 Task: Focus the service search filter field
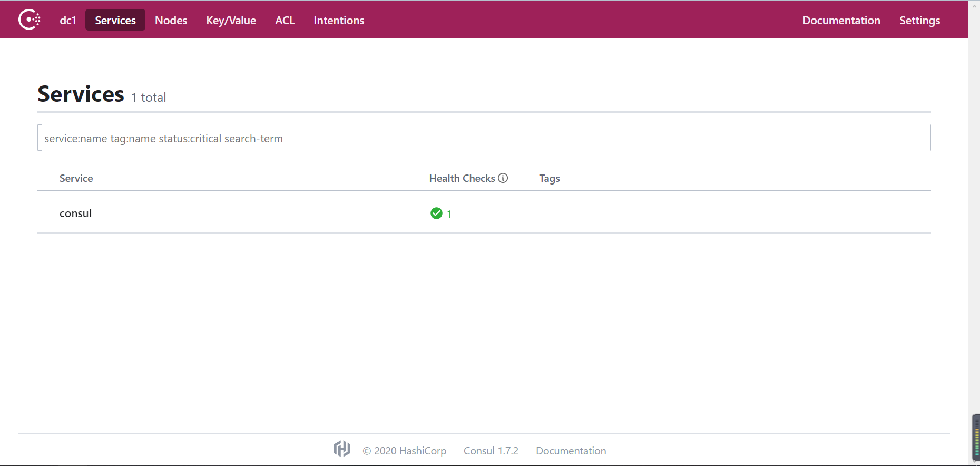484,138
